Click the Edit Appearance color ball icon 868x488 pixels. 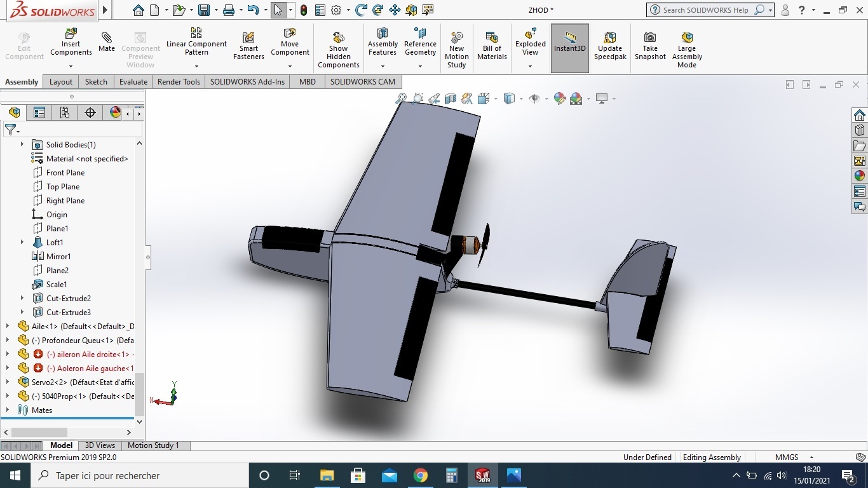click(560, 98)
